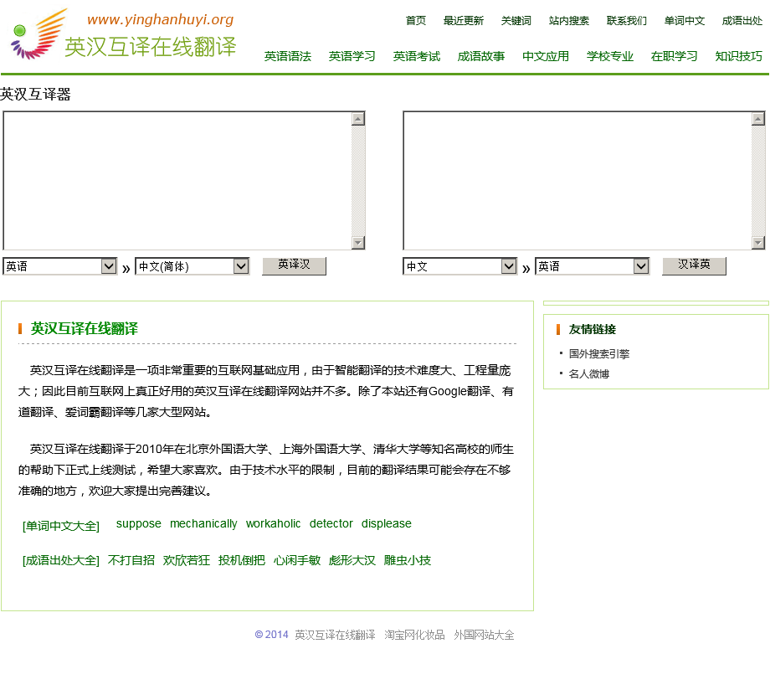Open the 学校专业 category
The height and width of the screenshot is (700, 770).
(x=609, y=56)
